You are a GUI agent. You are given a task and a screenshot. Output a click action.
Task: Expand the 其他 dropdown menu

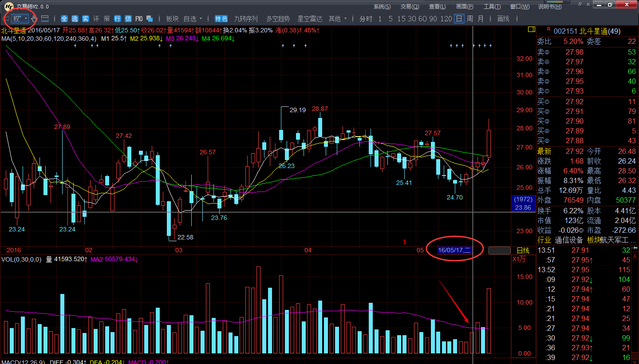coord(338,19)
